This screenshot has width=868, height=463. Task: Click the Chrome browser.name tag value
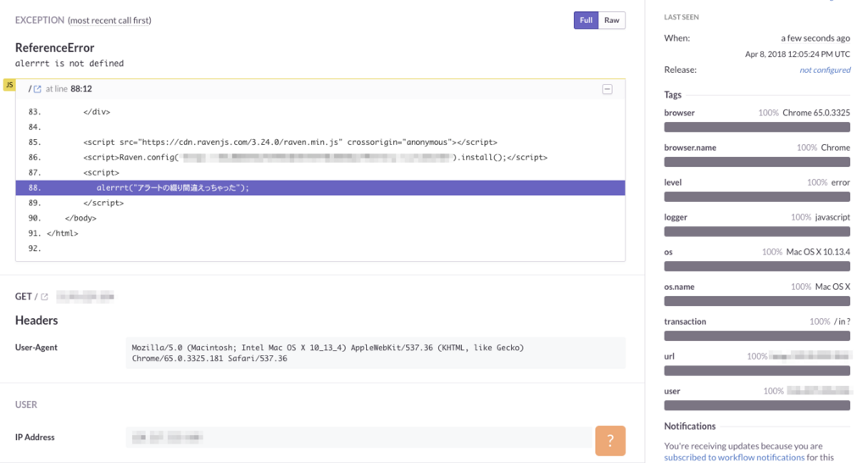835,148
